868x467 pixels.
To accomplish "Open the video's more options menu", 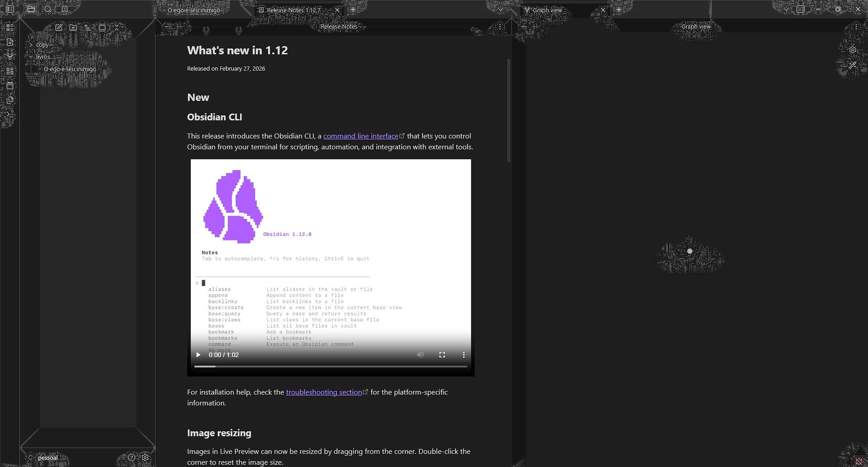I will click(x=464, y=355).
